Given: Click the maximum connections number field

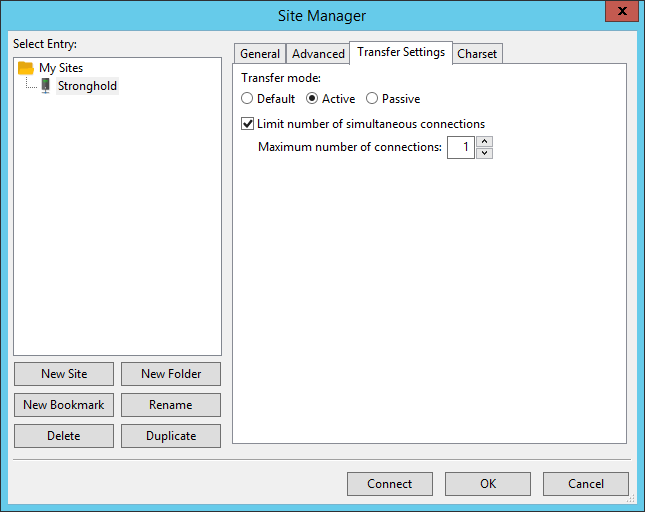Looking at the screenshot, I should pos(460,148).
